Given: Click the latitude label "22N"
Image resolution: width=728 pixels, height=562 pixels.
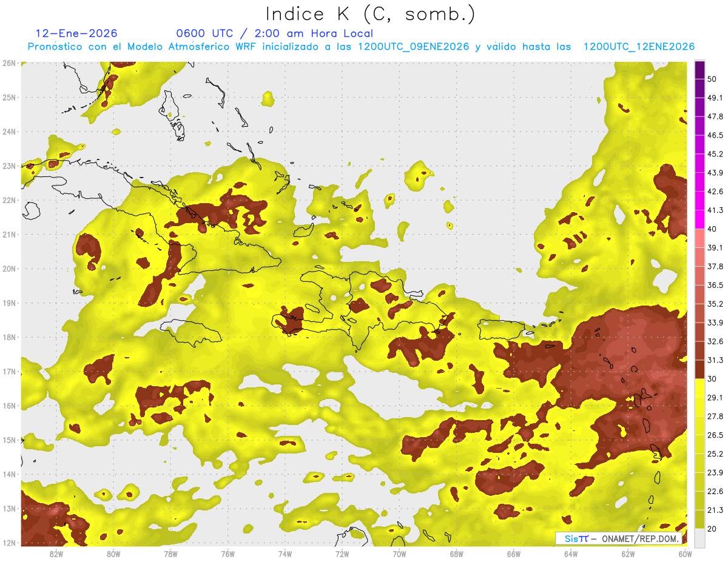Looking at the screenshot, I should [8, 200].
